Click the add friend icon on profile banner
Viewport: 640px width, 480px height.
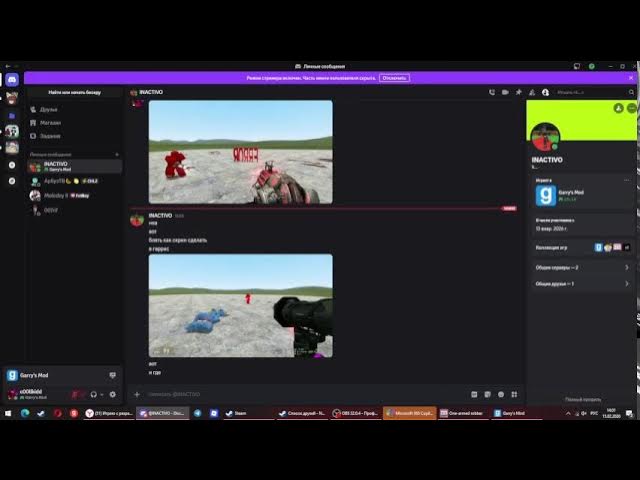coord(618,108)
